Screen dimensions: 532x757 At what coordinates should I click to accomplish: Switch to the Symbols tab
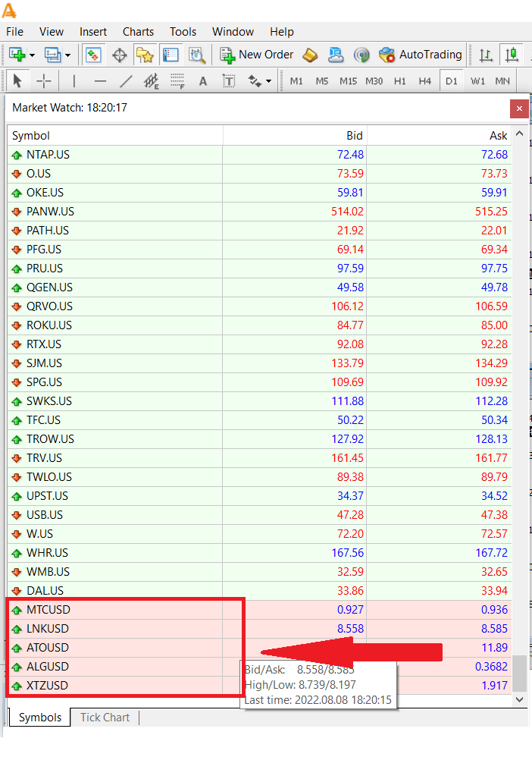(40, 718)
